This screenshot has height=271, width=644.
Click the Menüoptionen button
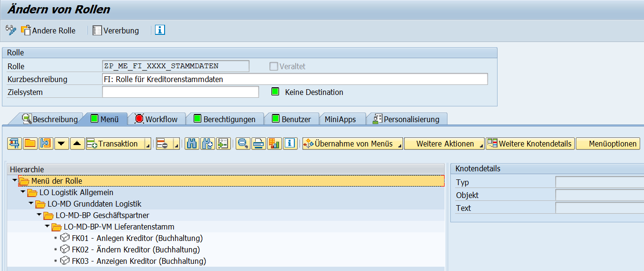[x=608, y=144]
